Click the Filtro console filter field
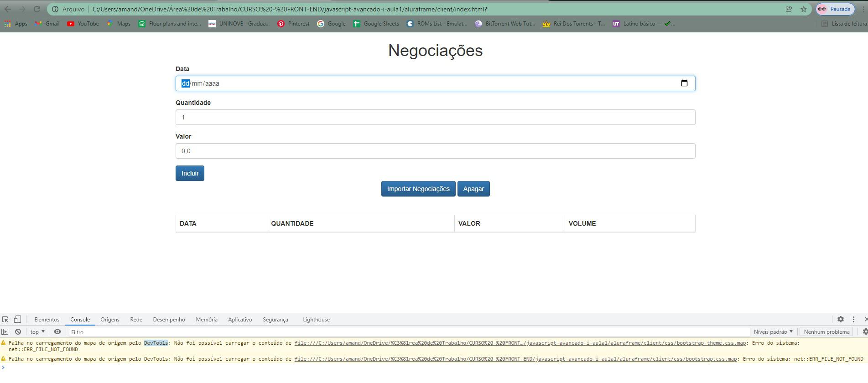The image size is (868, 383). point(409,332)
